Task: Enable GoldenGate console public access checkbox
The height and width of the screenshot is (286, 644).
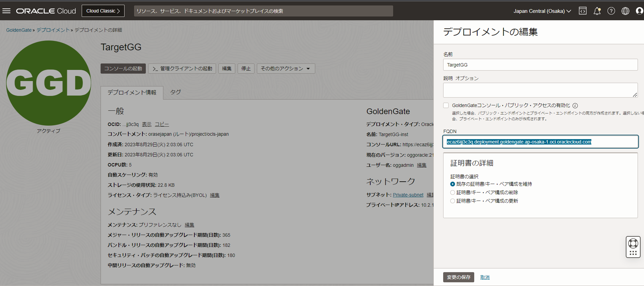Action: [446, 105]
